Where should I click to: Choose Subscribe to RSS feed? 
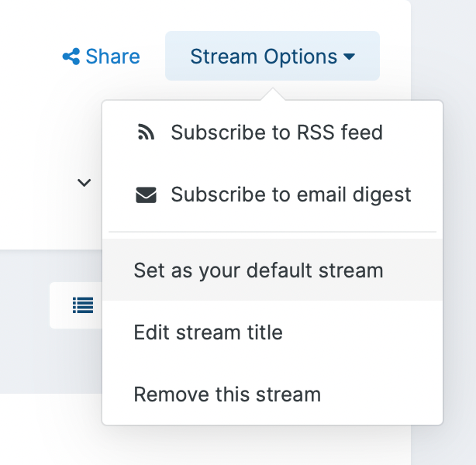tap(277, 133)
